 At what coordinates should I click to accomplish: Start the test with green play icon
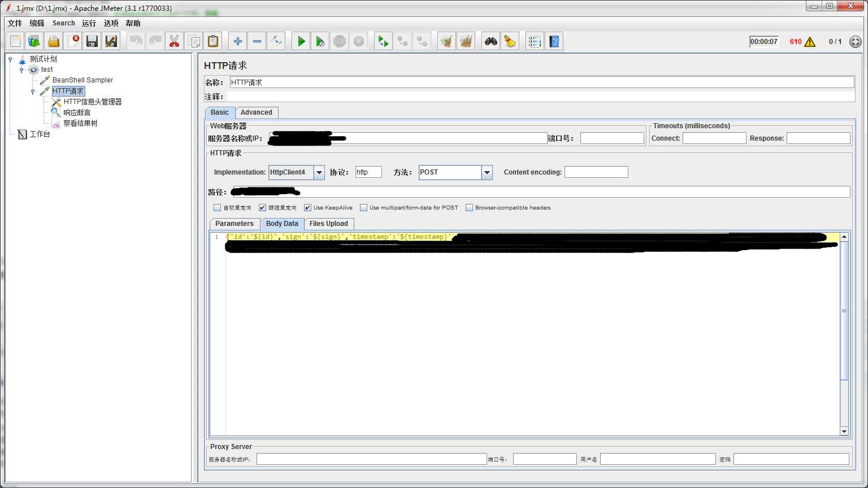301,41
